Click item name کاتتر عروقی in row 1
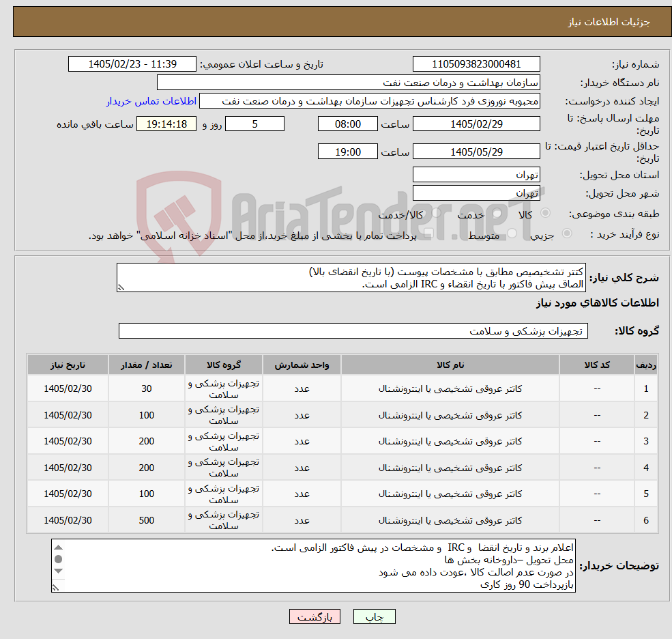 [450, 388]
